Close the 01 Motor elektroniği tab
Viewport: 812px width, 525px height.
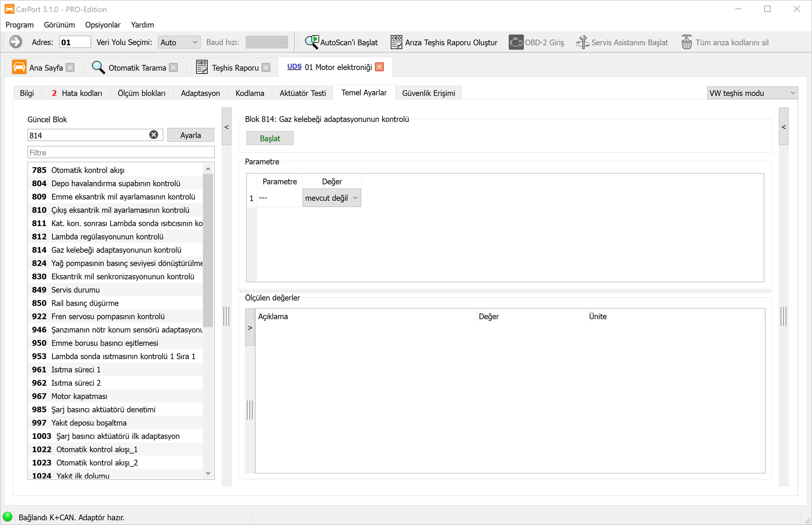(379, 67)
